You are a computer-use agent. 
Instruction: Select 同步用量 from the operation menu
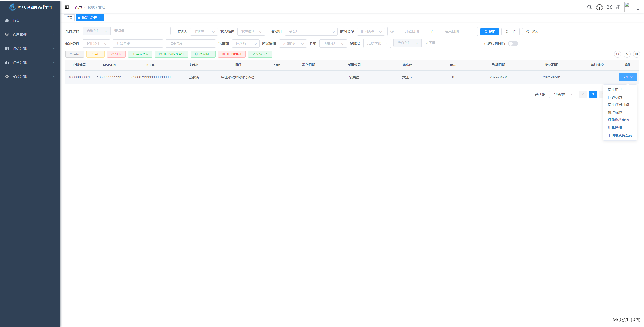(x=615, y=90)
